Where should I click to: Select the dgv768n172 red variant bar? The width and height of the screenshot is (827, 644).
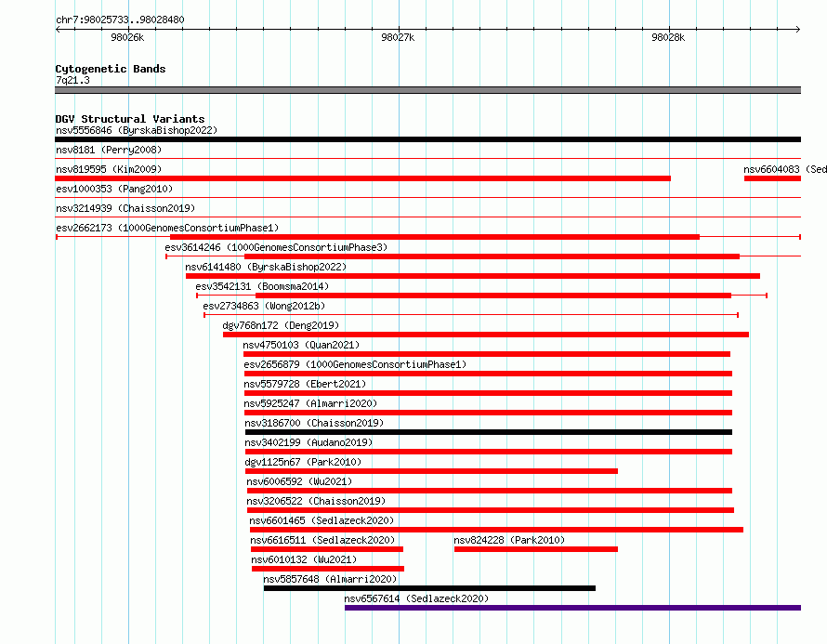click(486, 335)
